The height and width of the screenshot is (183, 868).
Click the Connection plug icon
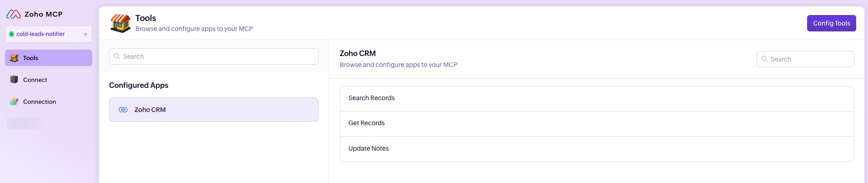pos(14,102)
